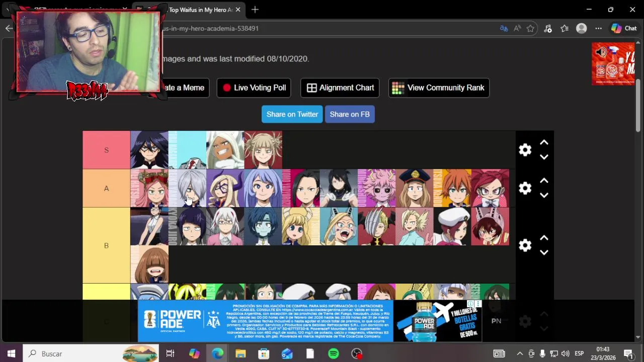Select police-cap character in A tier
This screenshot has width=644, height=362.
pyautogui.click(x=415, y=188)
